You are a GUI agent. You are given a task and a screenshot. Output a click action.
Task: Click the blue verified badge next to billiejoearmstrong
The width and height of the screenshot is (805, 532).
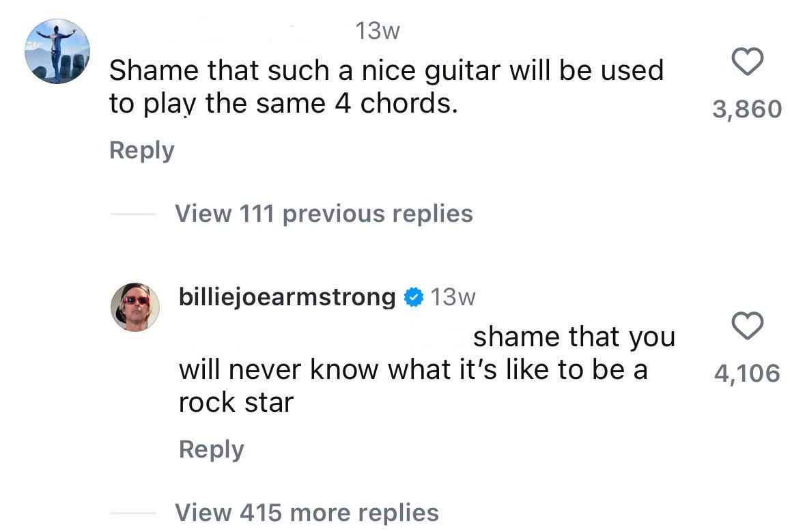pyautogui.click(x=414, y=297)
